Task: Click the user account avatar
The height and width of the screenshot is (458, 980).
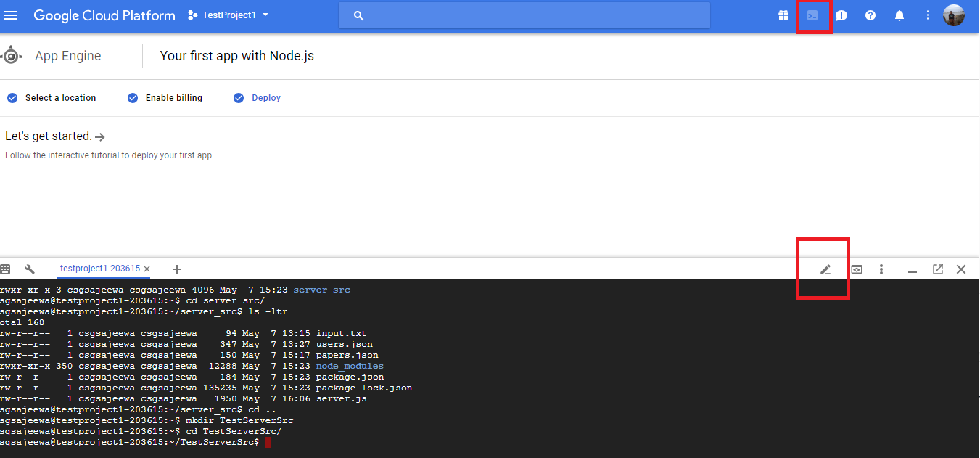Action: tap(954, 15)
